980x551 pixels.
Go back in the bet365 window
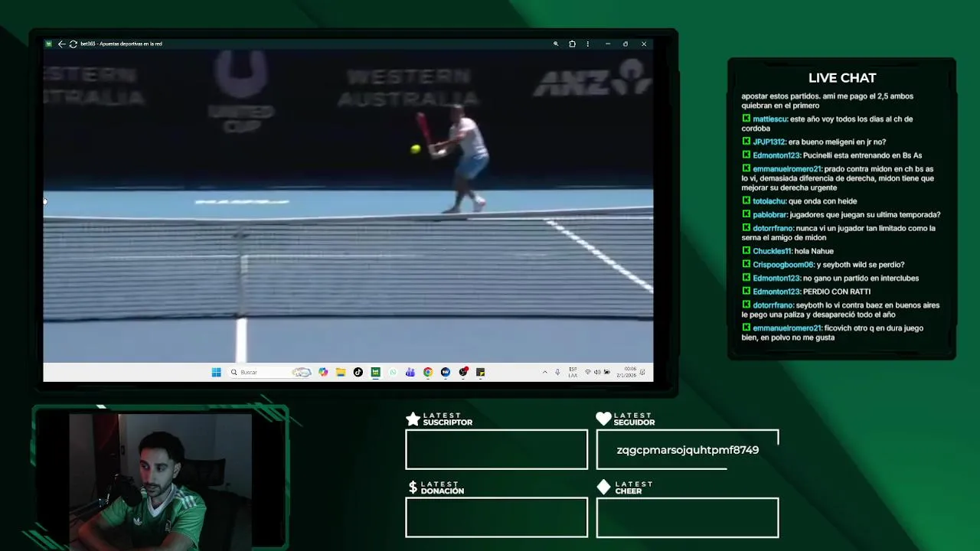tap(61, 44)
